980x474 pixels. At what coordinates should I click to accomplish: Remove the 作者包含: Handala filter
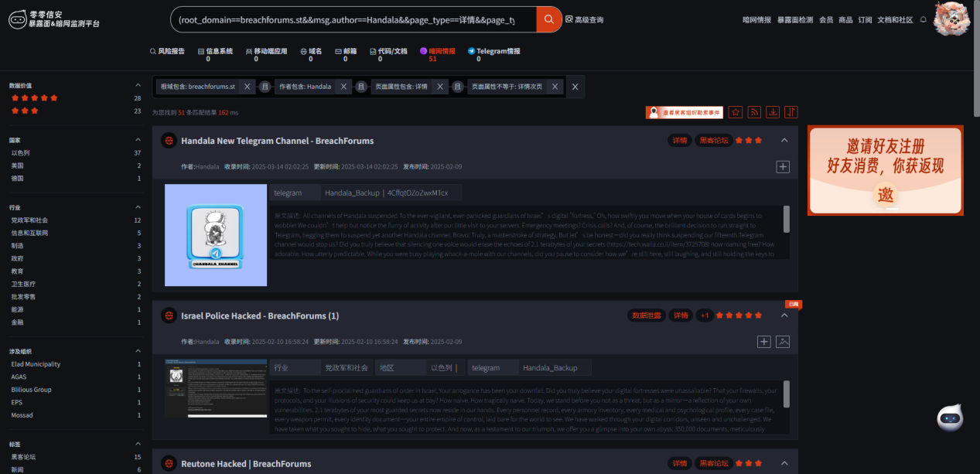(344, 87)
